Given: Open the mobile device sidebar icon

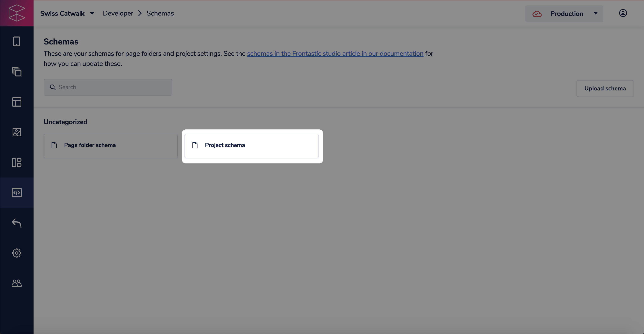Looking at the screenshot, I should 17,42.
